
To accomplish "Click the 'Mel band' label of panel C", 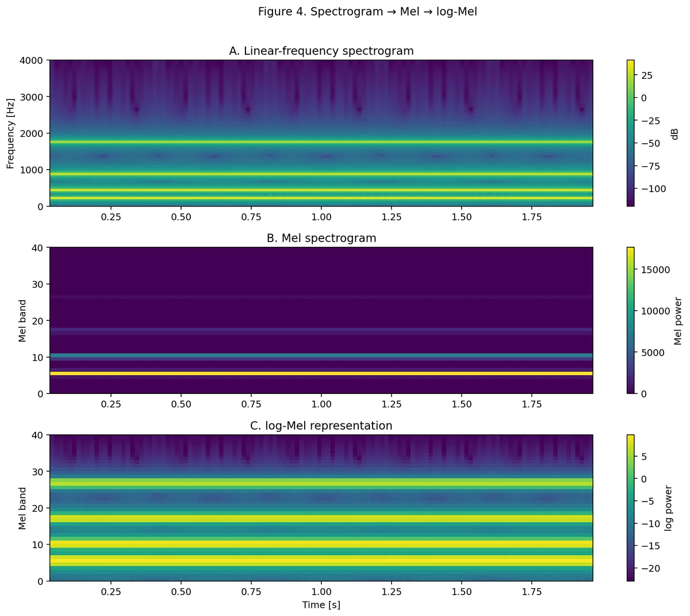I will (x=22, y=508).
